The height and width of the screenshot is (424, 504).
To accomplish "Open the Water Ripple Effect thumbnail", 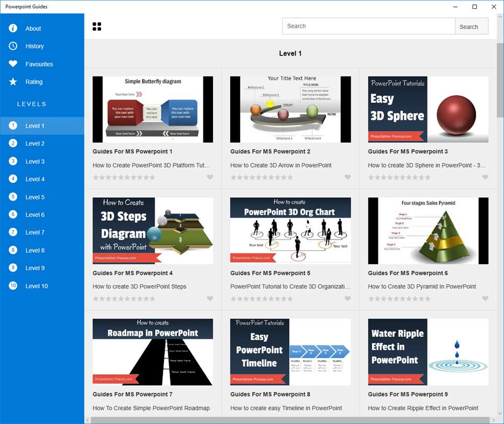I will (x=428, y=352).
